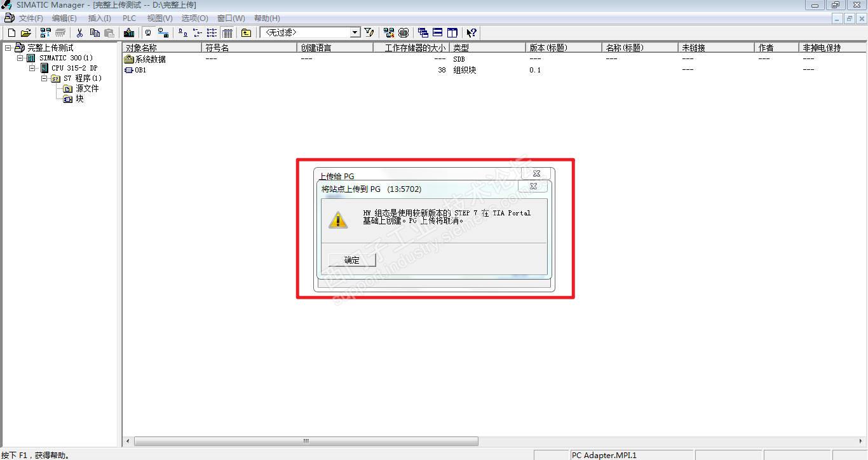Open the 窗口(W) menu
The image size is (868, 460).
click(231, 18)
